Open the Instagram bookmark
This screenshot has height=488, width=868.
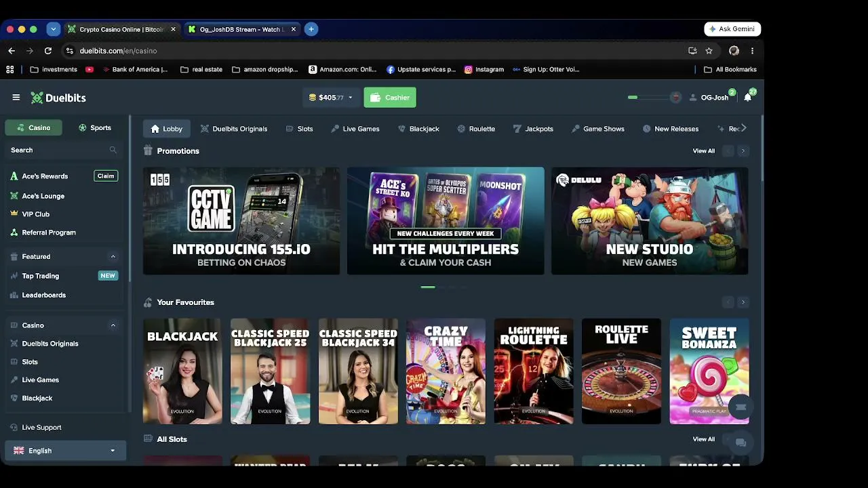(x=484, y=69)
